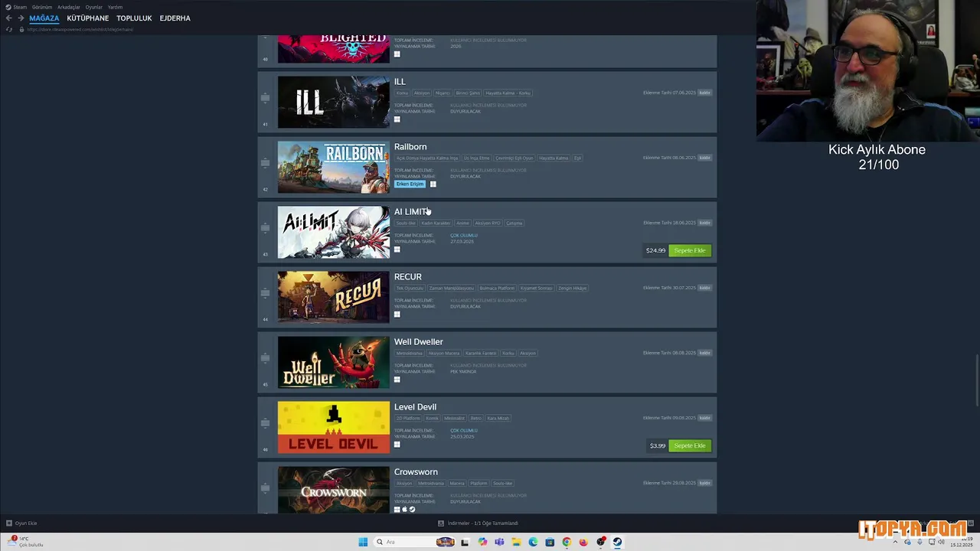Switch to the TOPLULUK tab
The height and width of the screenshot is (551, 980).
134,18
